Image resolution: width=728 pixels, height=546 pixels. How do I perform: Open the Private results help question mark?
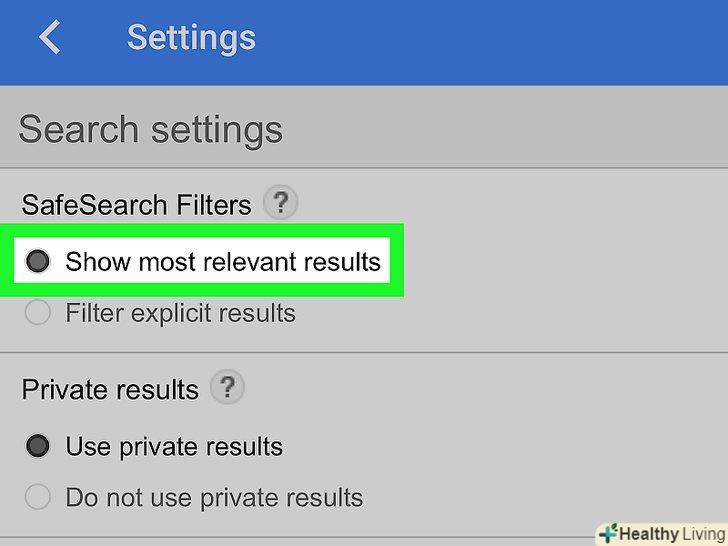coord(229,387)
